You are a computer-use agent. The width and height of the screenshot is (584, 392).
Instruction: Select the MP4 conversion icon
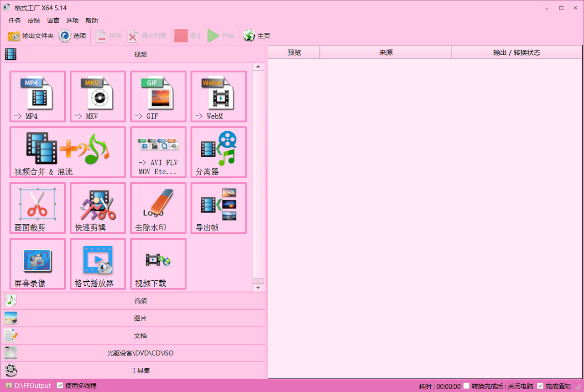point(37,96)
